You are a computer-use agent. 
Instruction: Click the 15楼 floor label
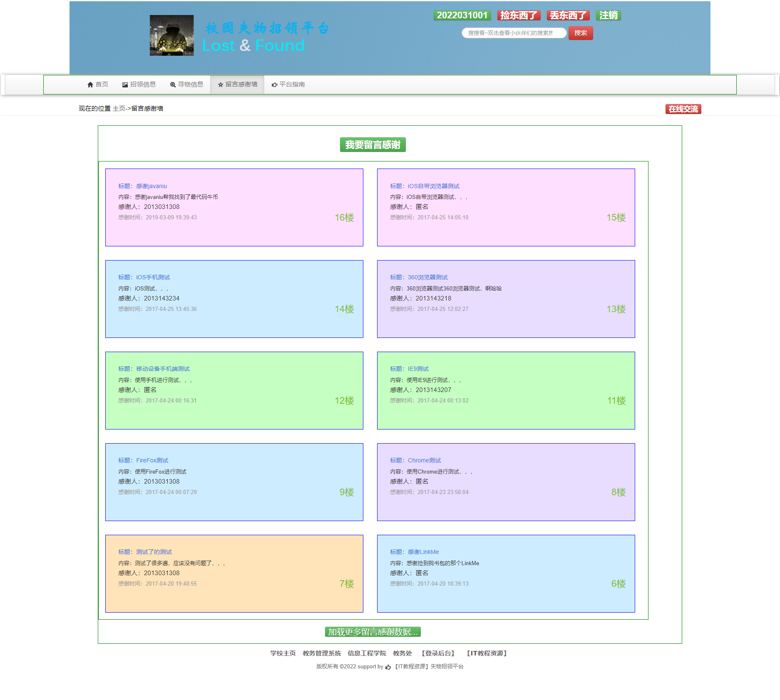[x=616, y=218]
